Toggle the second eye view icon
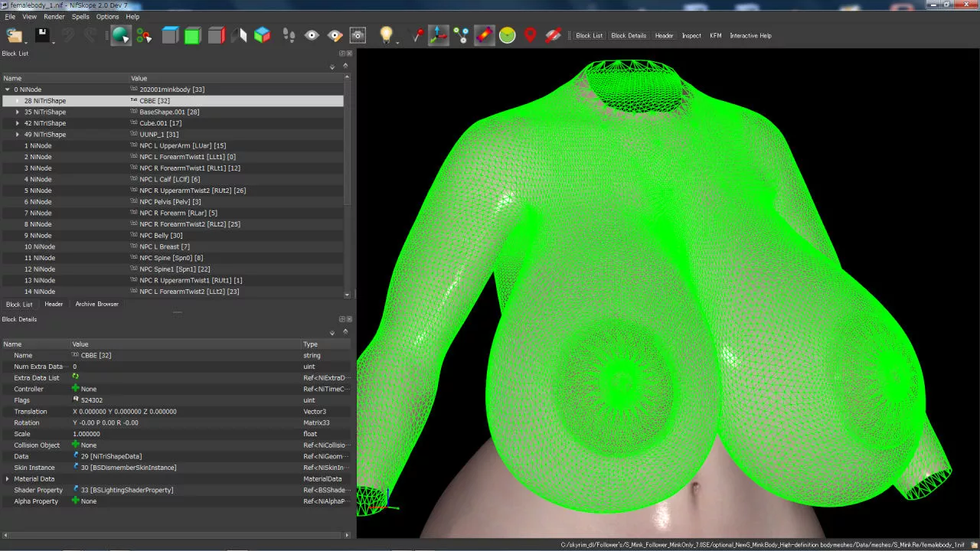This screenshot has height=551, width=980. [335, 35]
